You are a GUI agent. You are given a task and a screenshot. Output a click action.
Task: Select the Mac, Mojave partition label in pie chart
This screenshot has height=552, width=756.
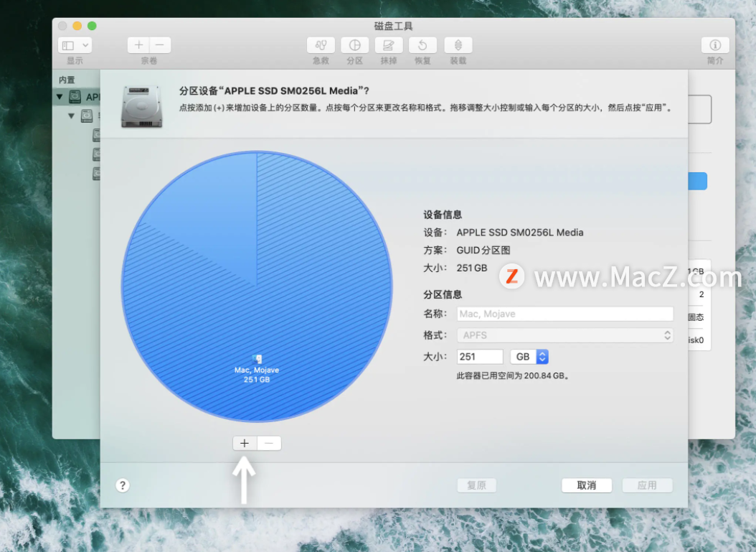[x=257, y=370]
